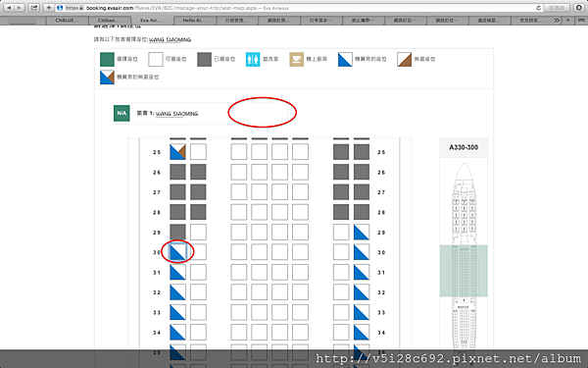Select the white seat left of row 29's right wing seat
588x368 pixels.
341,232
